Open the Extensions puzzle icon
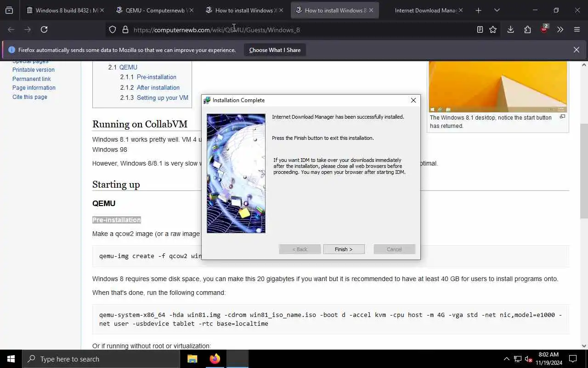The width and height of the screenshot is (588, 368). coord(527,29)
